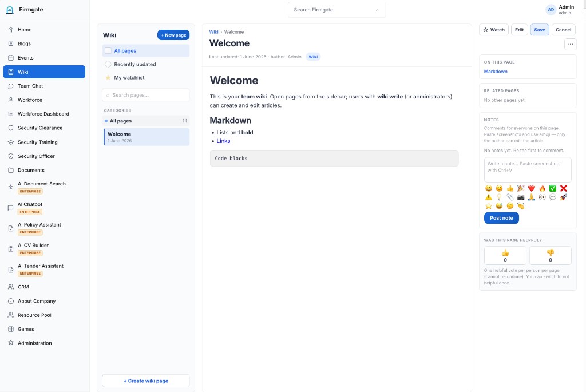
Task: Vote thumbs up under Was this page helpful
Action: pyautogui.click(x=505, y=256)
